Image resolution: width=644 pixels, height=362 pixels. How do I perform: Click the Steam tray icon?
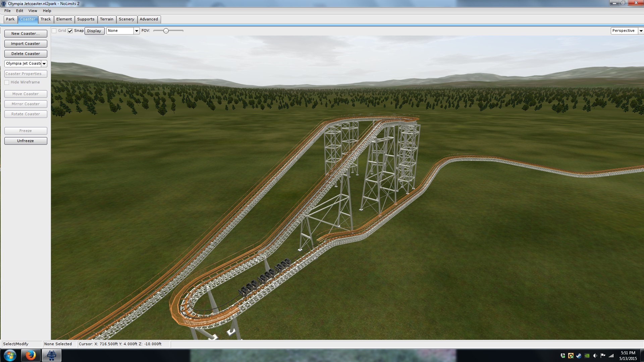[x=579, y=356]
